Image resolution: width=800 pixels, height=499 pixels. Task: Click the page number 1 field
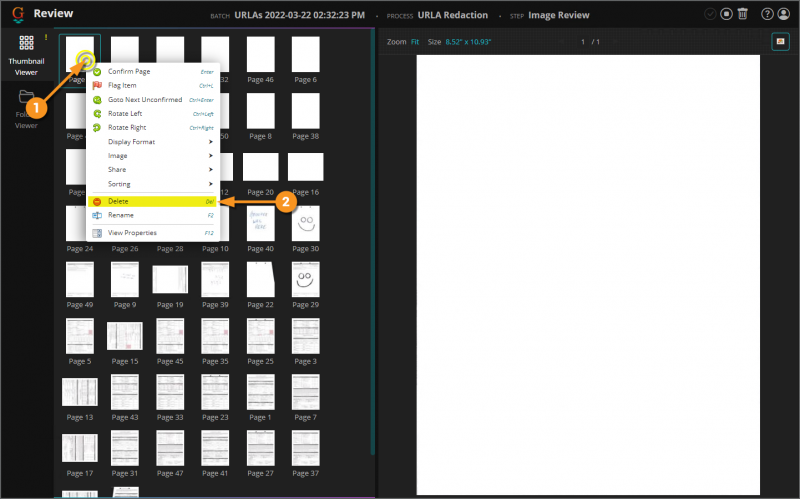583,42
